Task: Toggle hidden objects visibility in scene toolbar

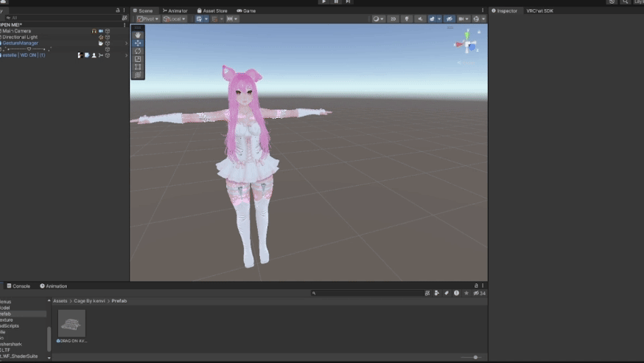Action: [449, 19]
